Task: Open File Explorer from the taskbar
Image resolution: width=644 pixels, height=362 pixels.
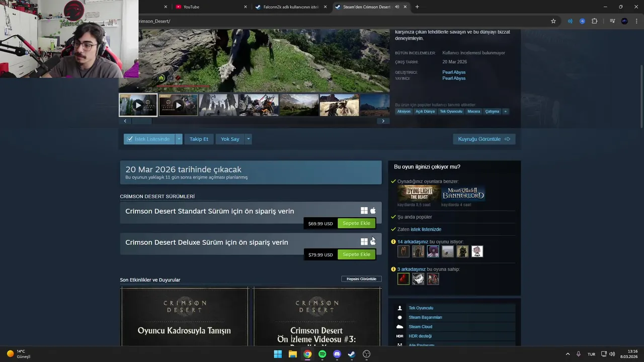Action: click(x=292, y=354)
